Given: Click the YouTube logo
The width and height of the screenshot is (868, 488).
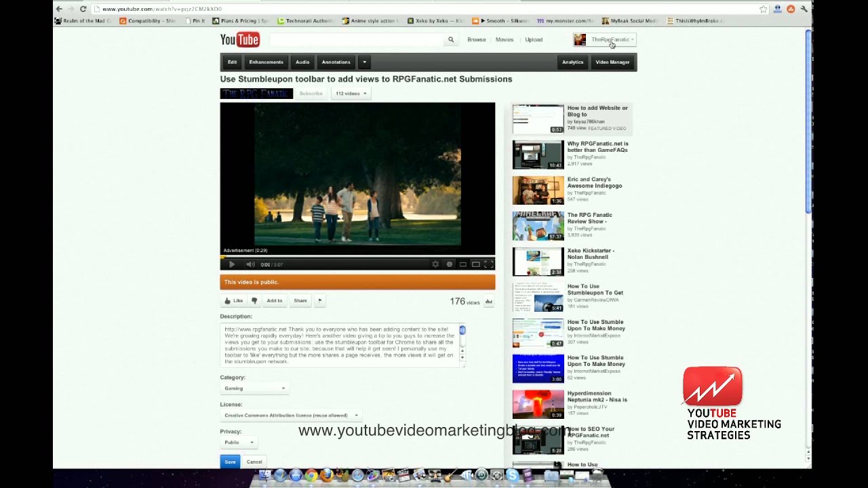Looking at the screenshot, I should click(239, 40).
